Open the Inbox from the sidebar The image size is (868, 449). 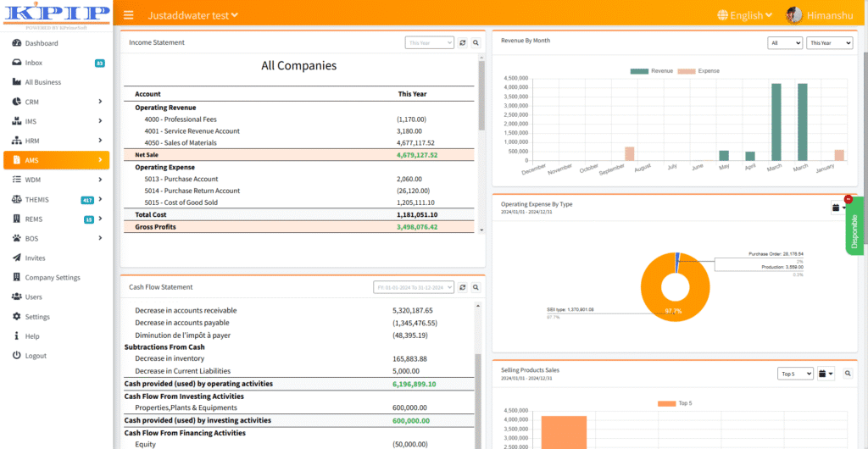point(34,63)
